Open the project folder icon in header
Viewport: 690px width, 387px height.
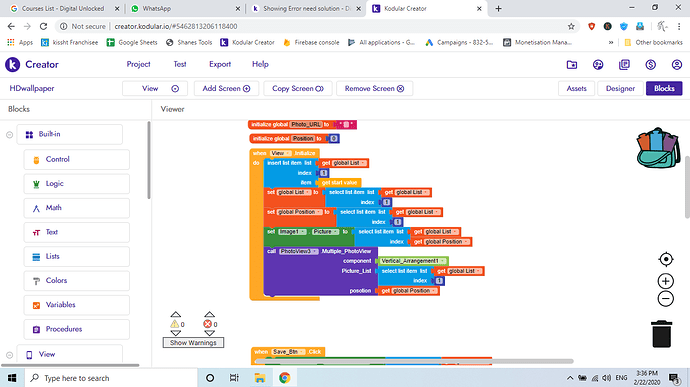point(572,65)
